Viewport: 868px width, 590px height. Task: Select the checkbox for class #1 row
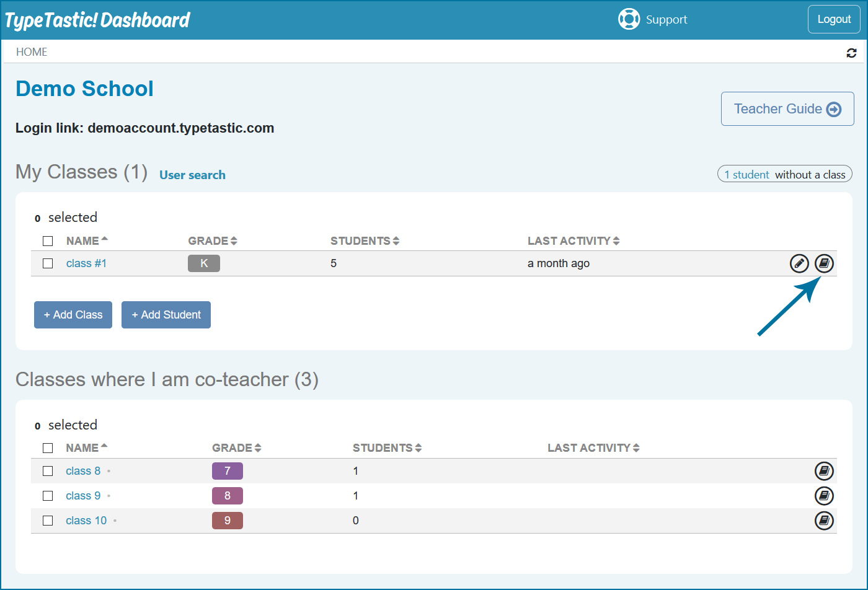[x=48, y=263]
